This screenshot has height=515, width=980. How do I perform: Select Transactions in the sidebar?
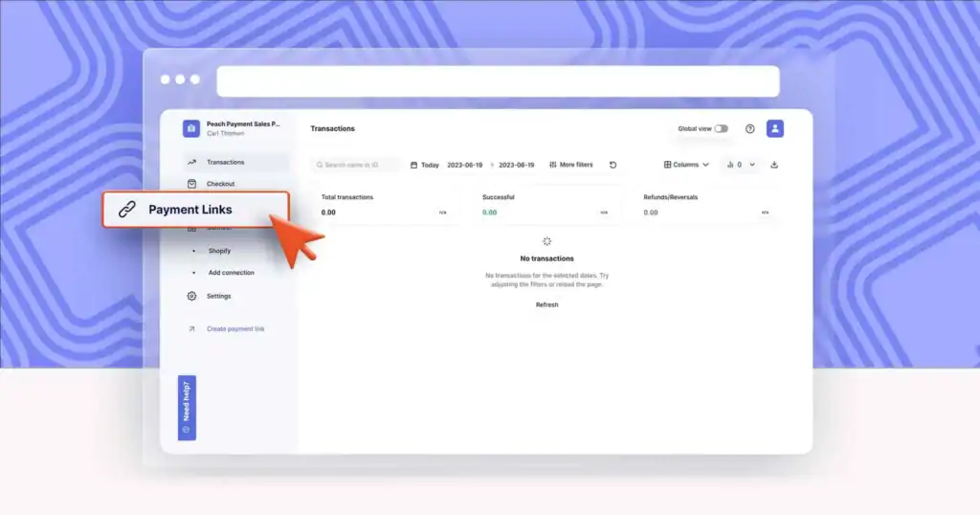tap(225, 162)
